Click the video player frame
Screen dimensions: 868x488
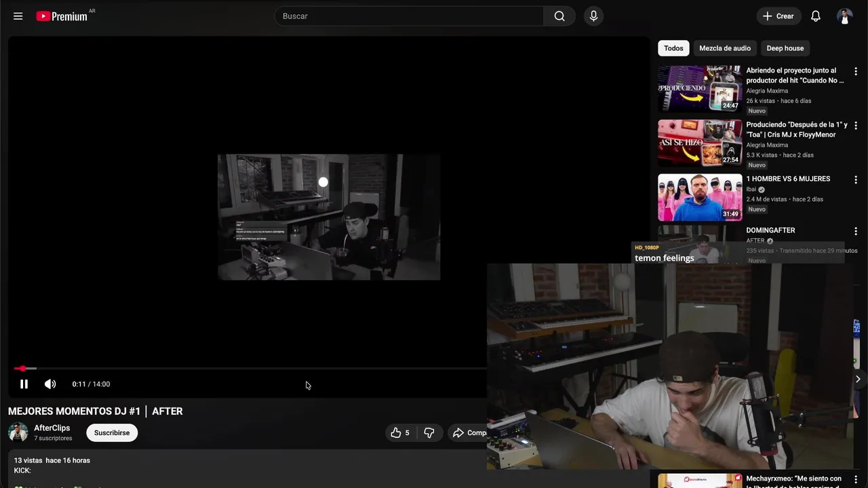[329, 217]
